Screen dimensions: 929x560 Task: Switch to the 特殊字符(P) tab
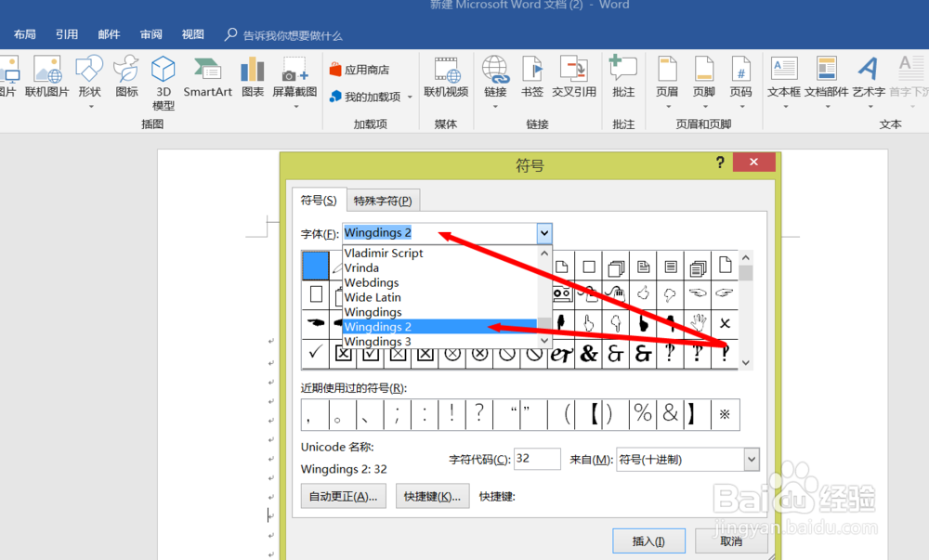click(382, 200)
